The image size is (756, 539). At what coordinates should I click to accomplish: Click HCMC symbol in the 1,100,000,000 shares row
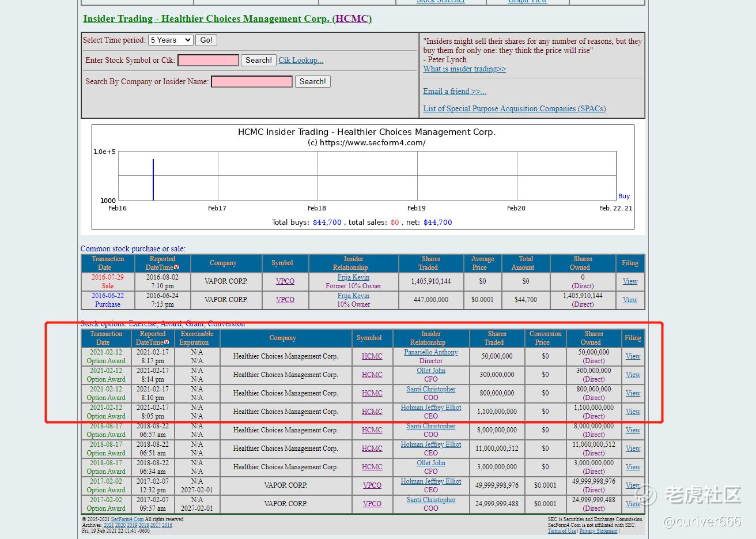tap(372, 412)
